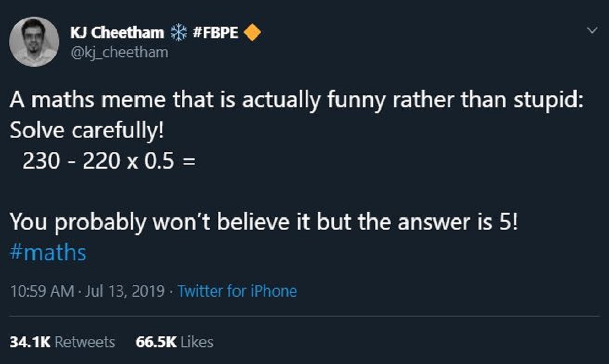Open KJ Cheetham's profile picture

tap(35, 42)
